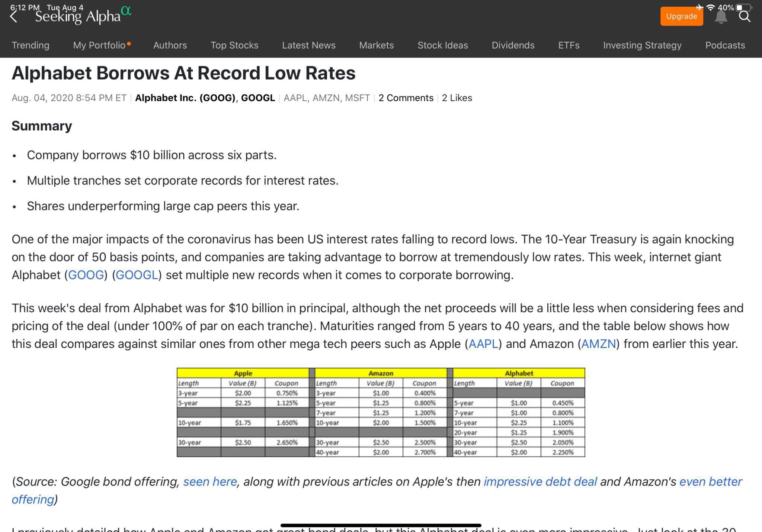Select Investing Strategy tab

pyautogui.click(x=642, y=45)
